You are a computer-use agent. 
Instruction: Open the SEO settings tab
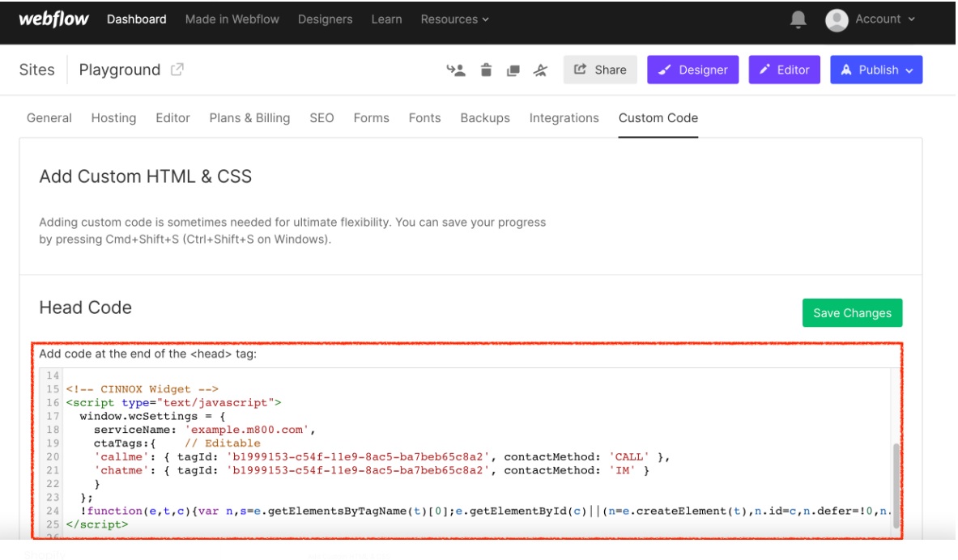point(321,118)
